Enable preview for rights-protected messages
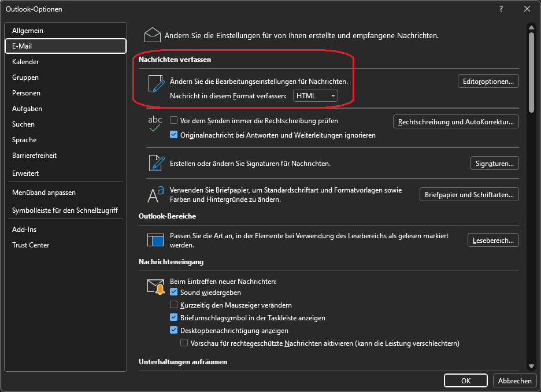 184,343
